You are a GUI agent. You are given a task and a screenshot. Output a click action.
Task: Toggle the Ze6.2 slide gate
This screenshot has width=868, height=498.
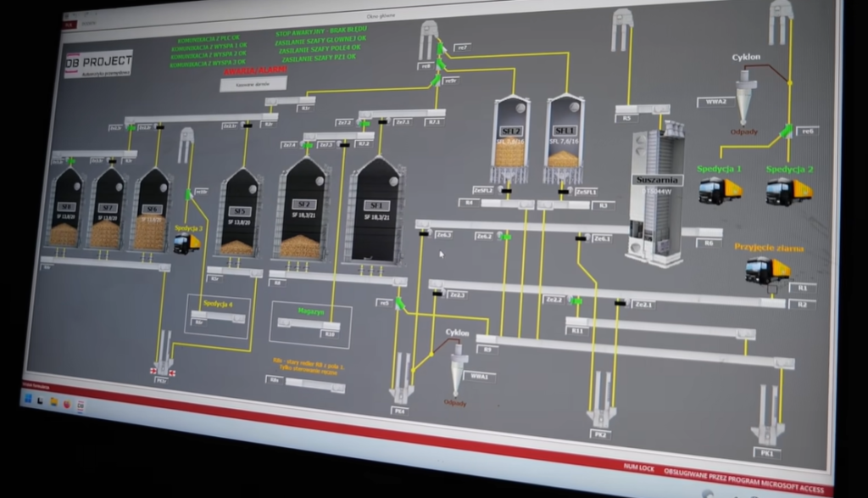point(505,237)
